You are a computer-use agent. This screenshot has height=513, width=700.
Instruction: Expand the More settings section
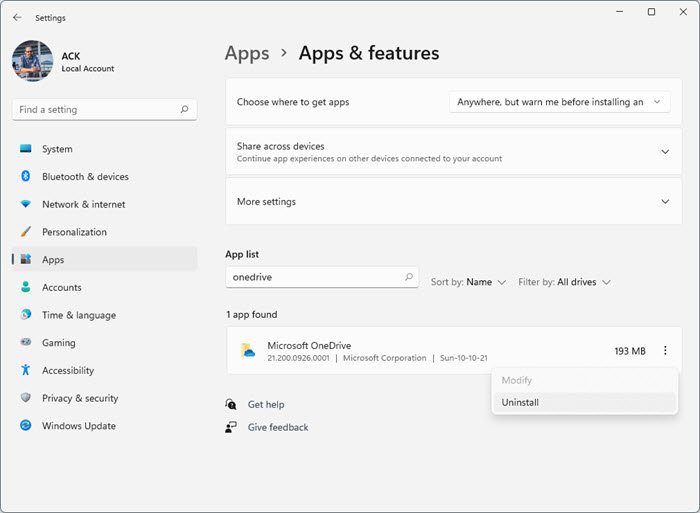pos(665,201)
